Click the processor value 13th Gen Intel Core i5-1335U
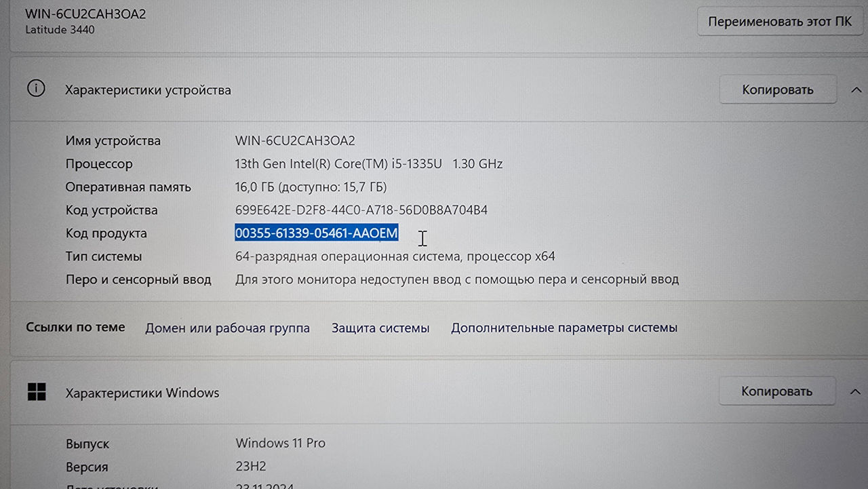The width and height of the screenshot is (868, 489). (369, 164)
